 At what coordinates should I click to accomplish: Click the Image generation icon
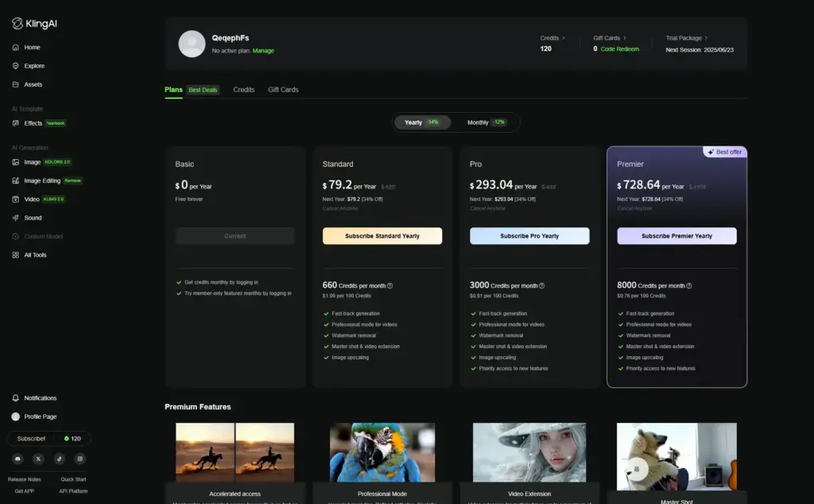[16, 162]
